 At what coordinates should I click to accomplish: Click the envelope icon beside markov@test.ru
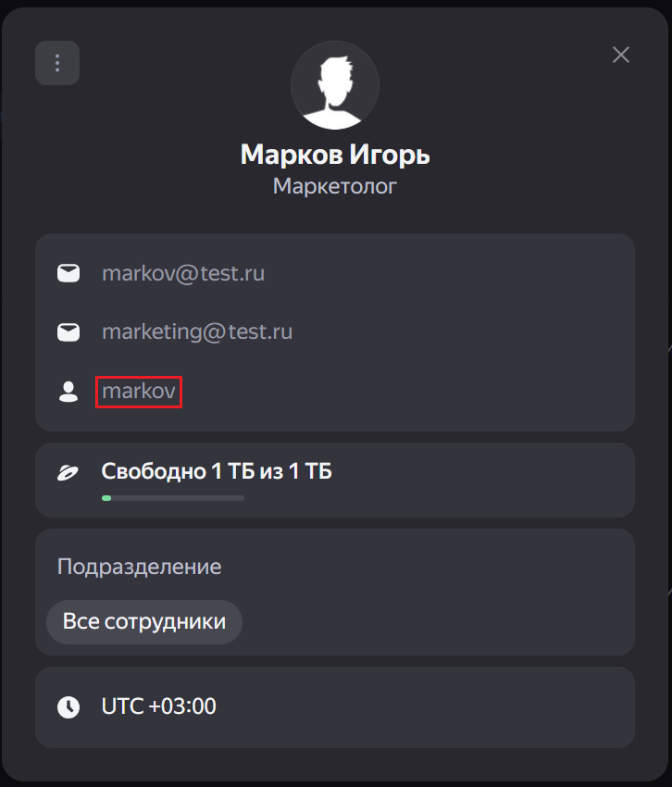pyautogui.click(x=68, y=274)
